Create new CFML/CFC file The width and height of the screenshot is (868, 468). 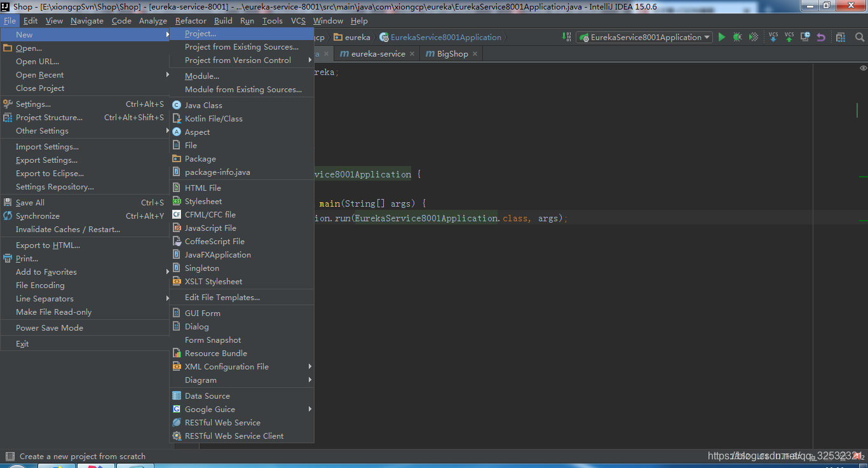click(242, 214)
